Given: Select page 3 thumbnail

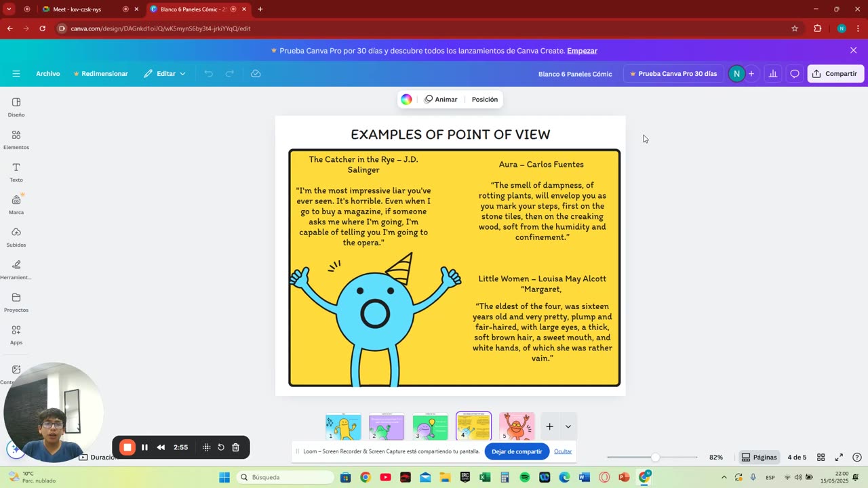Looking at the screenshot, I should click(x=430, y=426).
